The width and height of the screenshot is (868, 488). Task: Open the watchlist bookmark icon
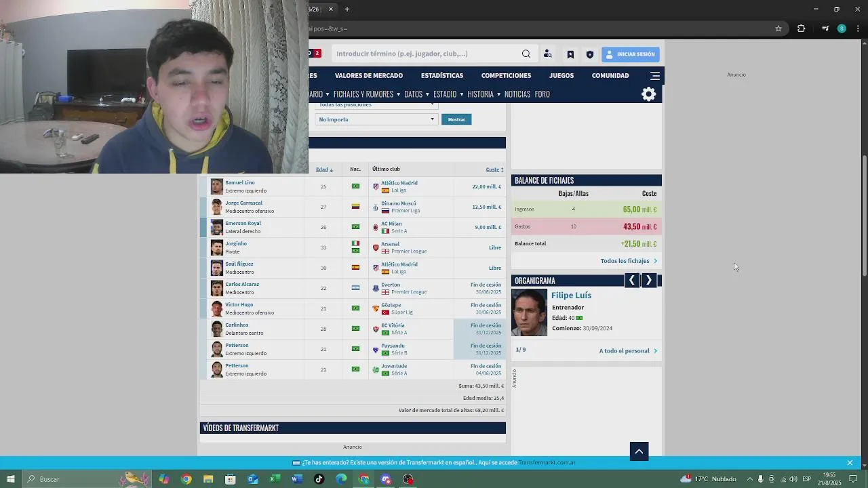point(570,54)
